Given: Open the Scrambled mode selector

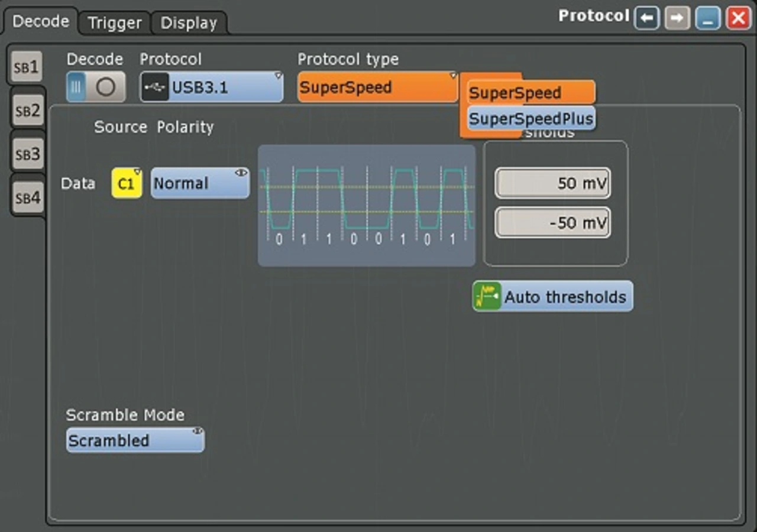Looking at the screenshot, I should pyautogui.click(x=135, y=441).
